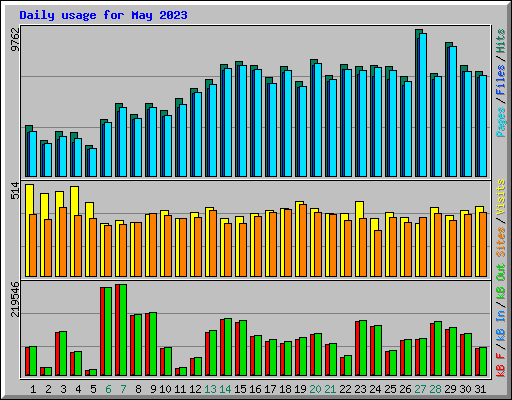The width and height of the screenshot is (512, 400).
Task: Select day 29 on the bottom axis
Action: 450,389
